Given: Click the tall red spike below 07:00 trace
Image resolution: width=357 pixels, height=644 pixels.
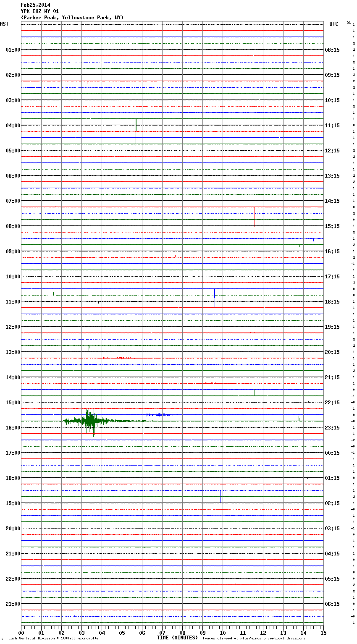Looking at the screenshot, I should [255, 216].
